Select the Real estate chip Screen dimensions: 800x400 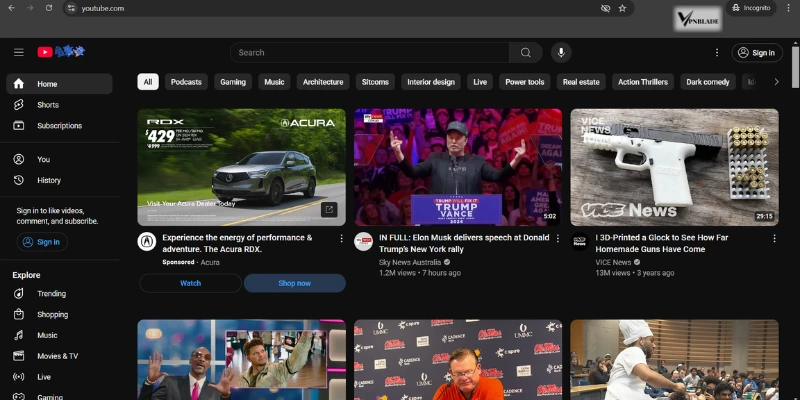(x=581, y=82)
